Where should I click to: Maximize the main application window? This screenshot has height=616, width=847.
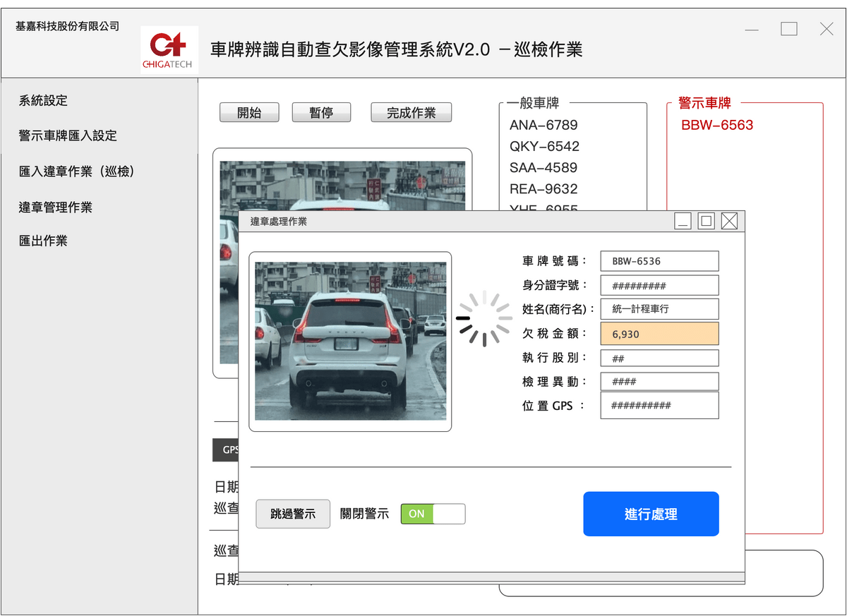point(789,29)
